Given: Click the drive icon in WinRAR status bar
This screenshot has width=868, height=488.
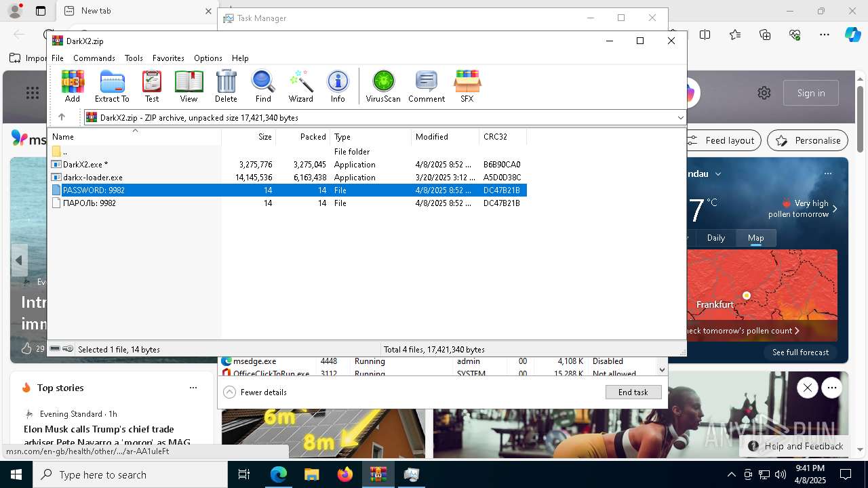Looking at the screenshot, I should [x=55, y=349].
